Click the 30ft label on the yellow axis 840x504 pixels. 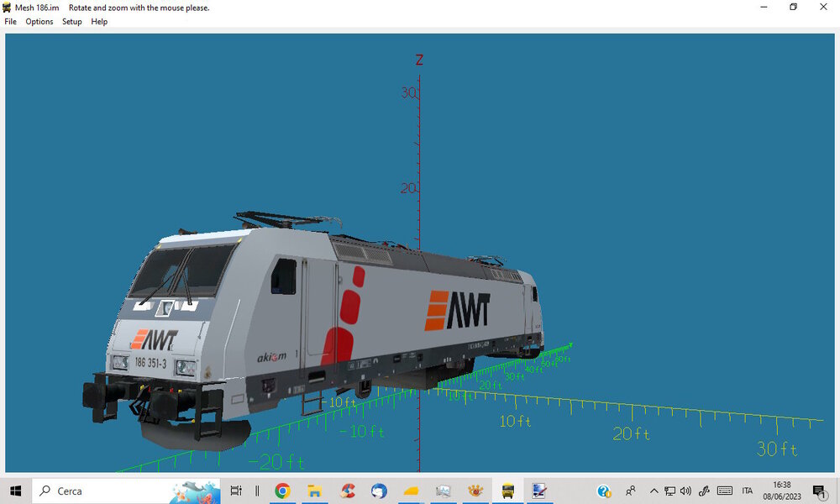(777, 449)
